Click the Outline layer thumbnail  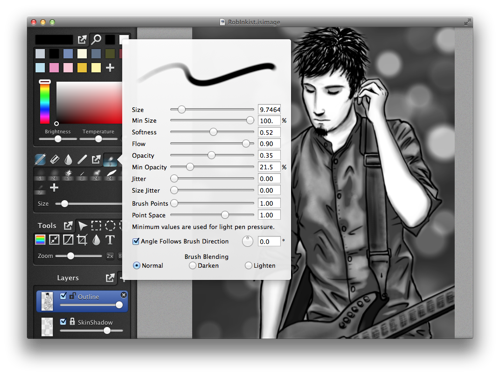pyautogui.click(x=47, y=301)
